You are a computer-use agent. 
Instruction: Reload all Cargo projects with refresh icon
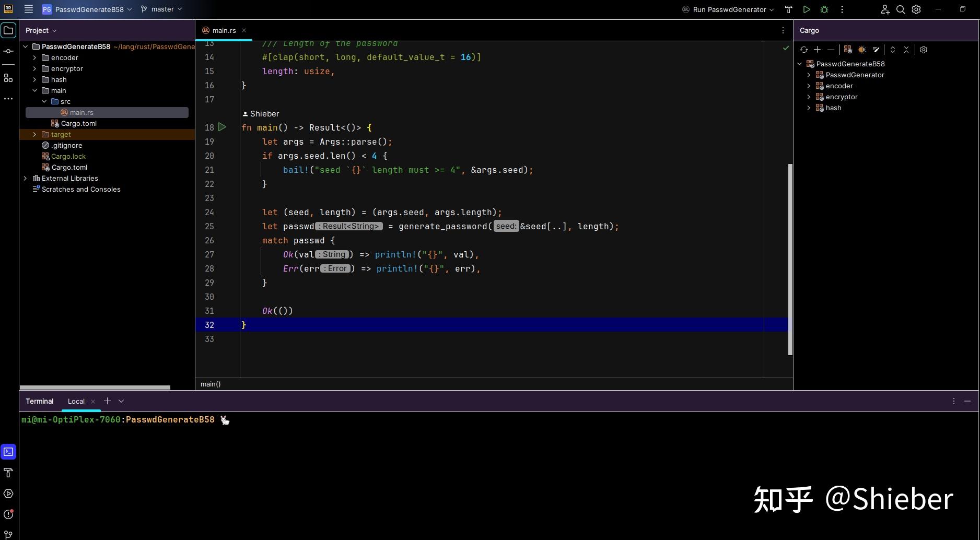pos(804,50)
